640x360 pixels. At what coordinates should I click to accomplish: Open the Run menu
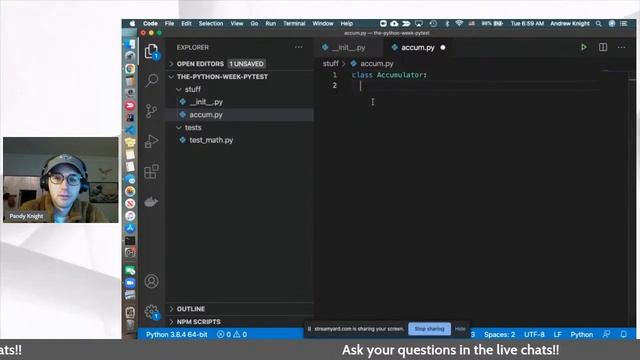coord(270,24)
